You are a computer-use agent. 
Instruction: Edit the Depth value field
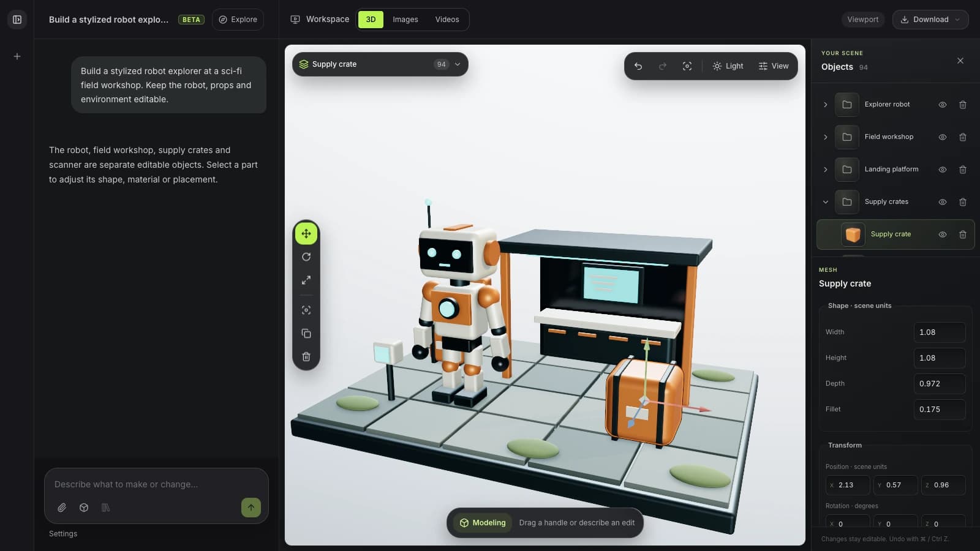click(940, 384)
